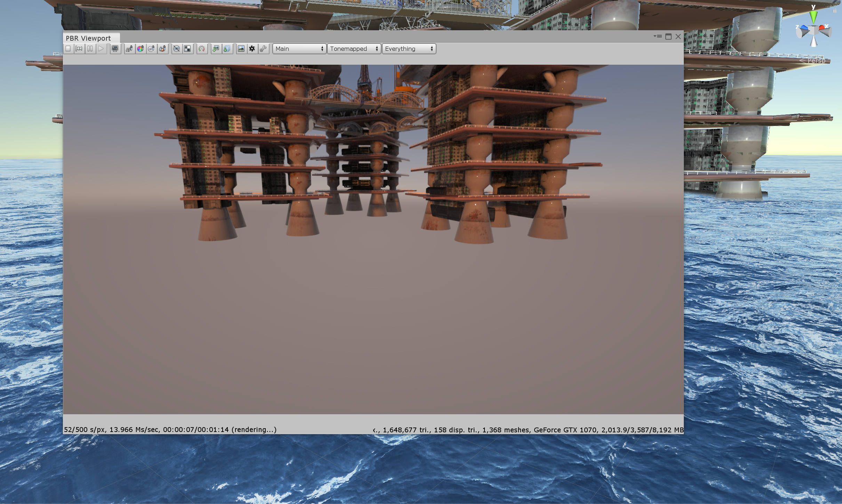Viewport: 842px width, 504px height.
Task: Select the white balance color picker
Action: (x=140, y=49)
